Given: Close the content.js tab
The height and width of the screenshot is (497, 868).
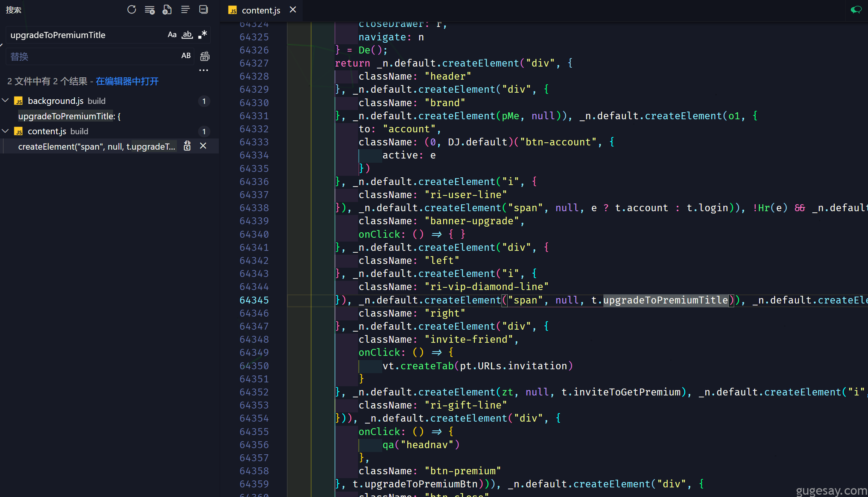Looking at the screenshot, I should point(293,10).
